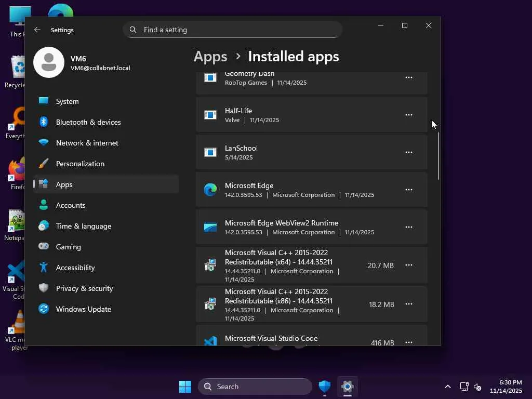532x399 pixels.
Task: Click Valve publisher text under Half-Life
Action: tap(232, 120)
